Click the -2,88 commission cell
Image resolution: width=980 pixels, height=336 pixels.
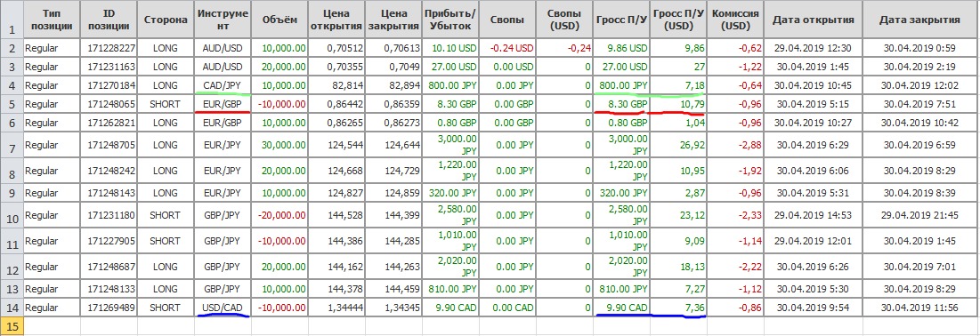point(735,145)
